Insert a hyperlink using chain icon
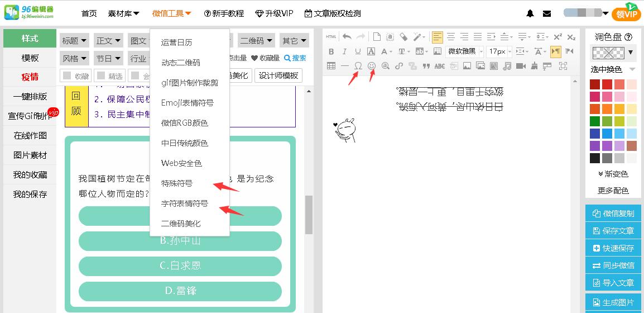This screenshot has height=313, width=644. (399, 66)
